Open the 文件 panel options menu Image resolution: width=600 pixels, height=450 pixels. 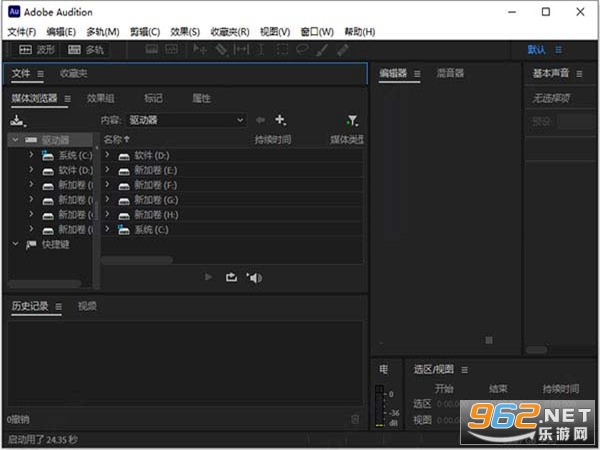[x=40, y=73]
